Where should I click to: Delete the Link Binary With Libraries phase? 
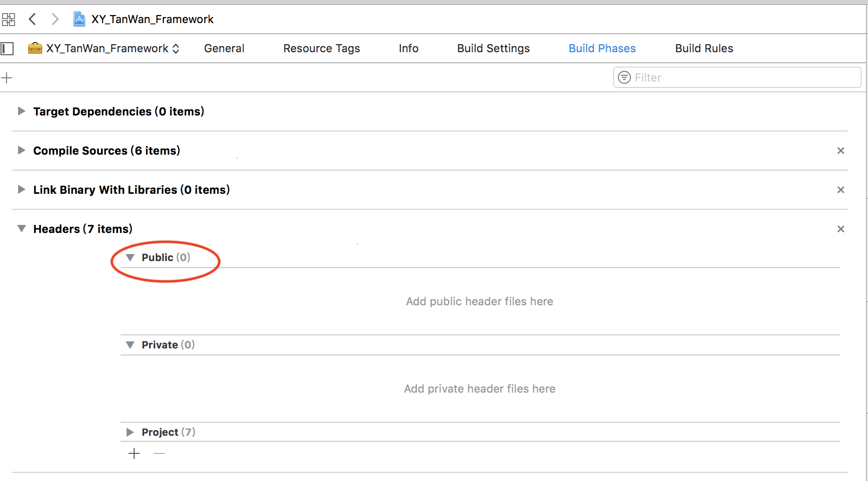(x=841, y=190)
